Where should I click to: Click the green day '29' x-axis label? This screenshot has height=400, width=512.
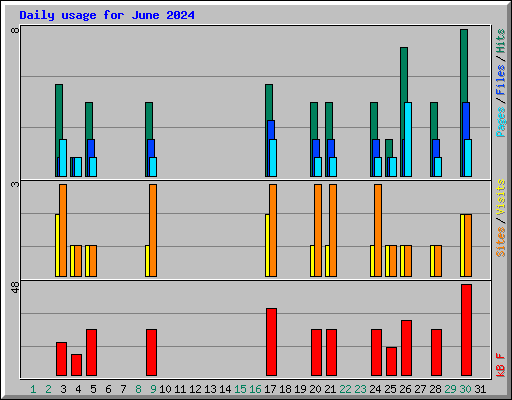coord(450,389)
